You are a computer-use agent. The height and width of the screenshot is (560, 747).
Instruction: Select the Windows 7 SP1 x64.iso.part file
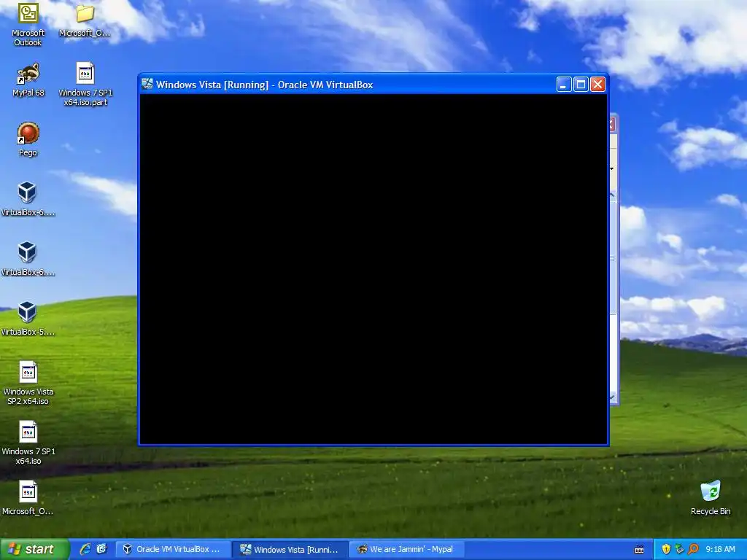85,85
